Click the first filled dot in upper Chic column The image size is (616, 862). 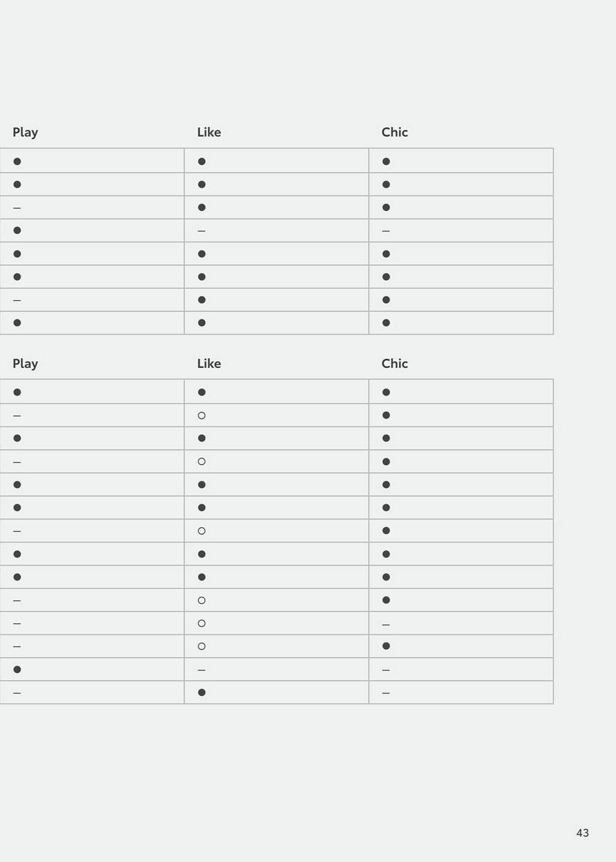[x=386, y=162]
